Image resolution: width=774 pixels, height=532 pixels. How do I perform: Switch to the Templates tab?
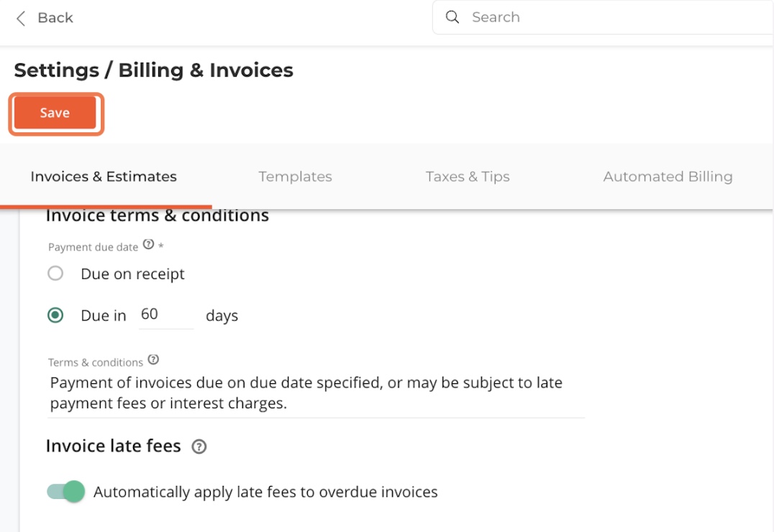[295, 177]
